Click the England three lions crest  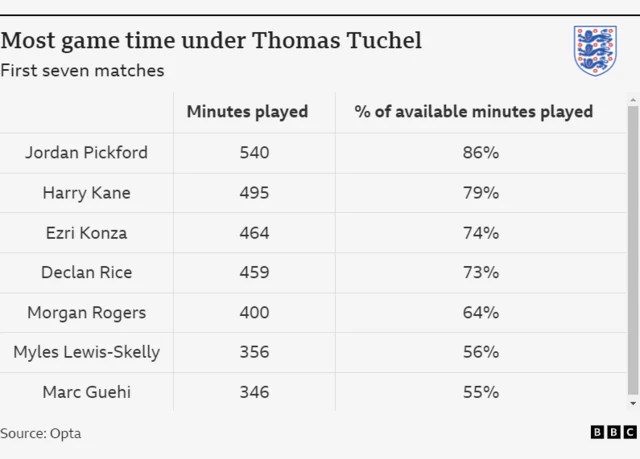pos(594,51)
